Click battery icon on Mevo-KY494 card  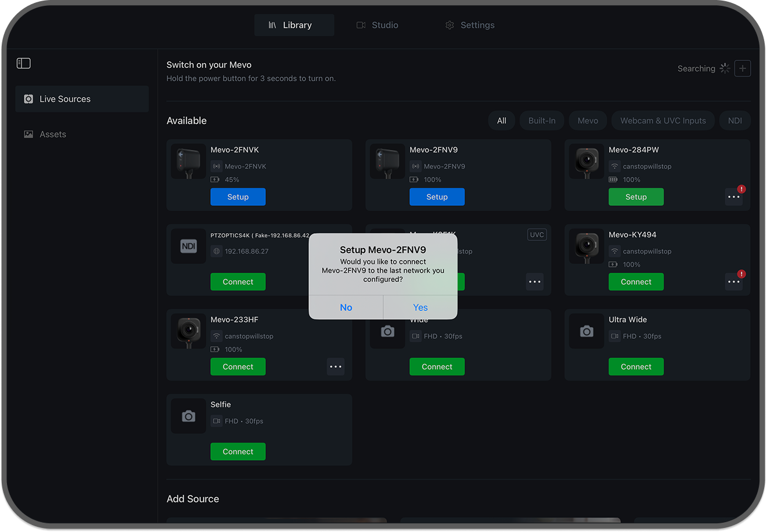(613, 265)
